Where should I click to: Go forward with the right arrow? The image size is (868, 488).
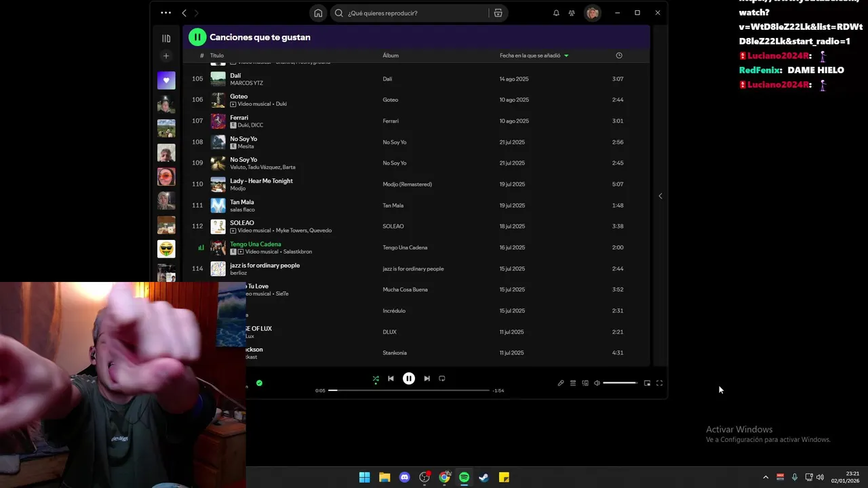(x=197, y=13)
